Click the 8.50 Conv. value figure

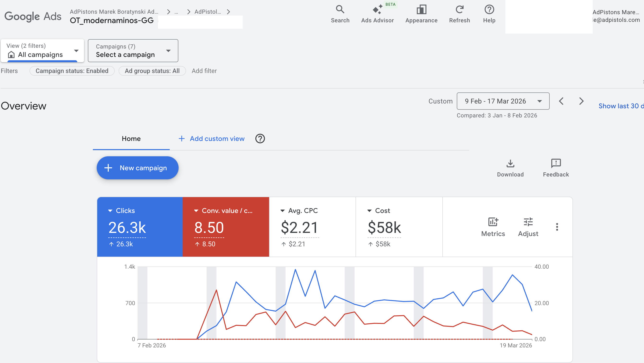209,228
